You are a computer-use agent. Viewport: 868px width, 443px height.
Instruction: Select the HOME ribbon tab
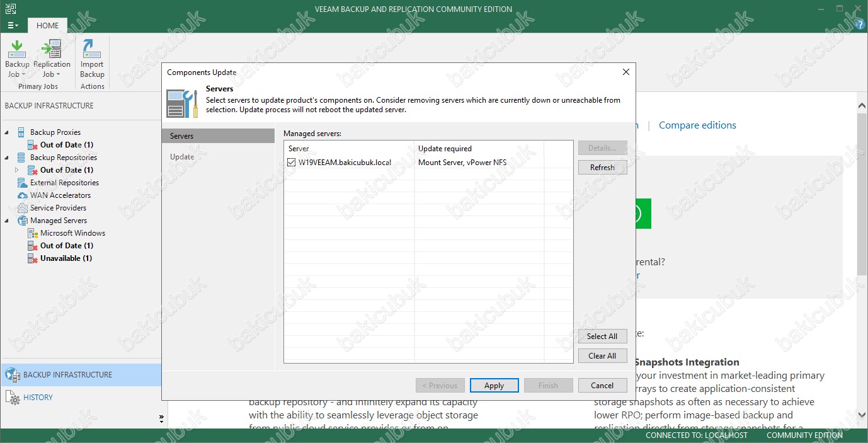point(48,26)
